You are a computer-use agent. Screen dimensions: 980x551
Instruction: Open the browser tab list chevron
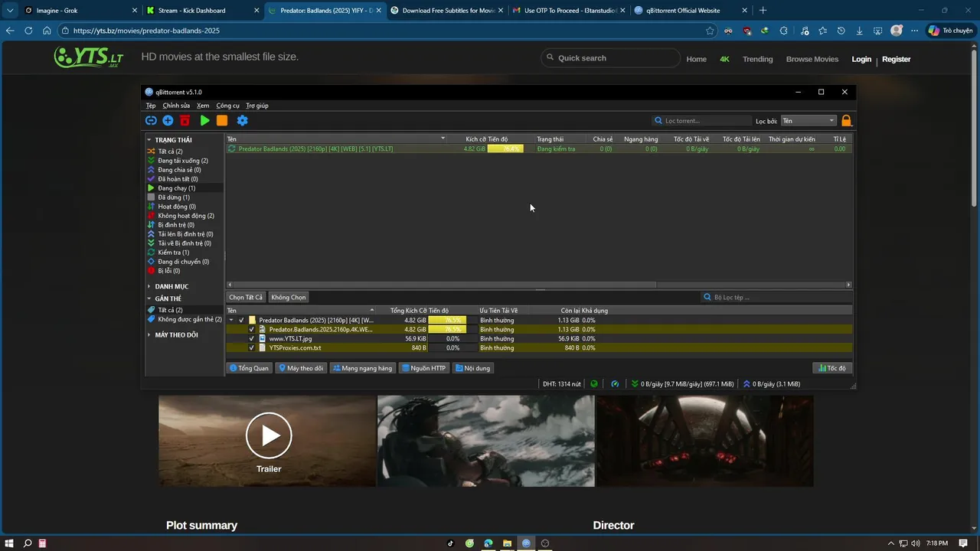10,11
